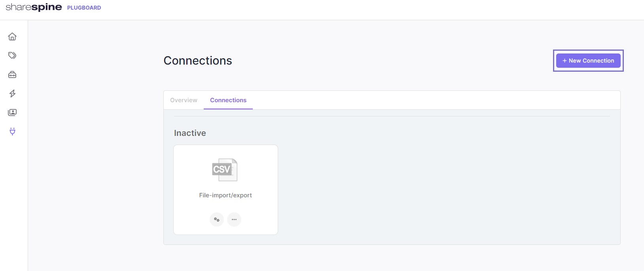Image resolution: width=644 pixels, height=271 pixels.
Task: Open gear settings on File-import/export card
Action: tap(217, 219)
